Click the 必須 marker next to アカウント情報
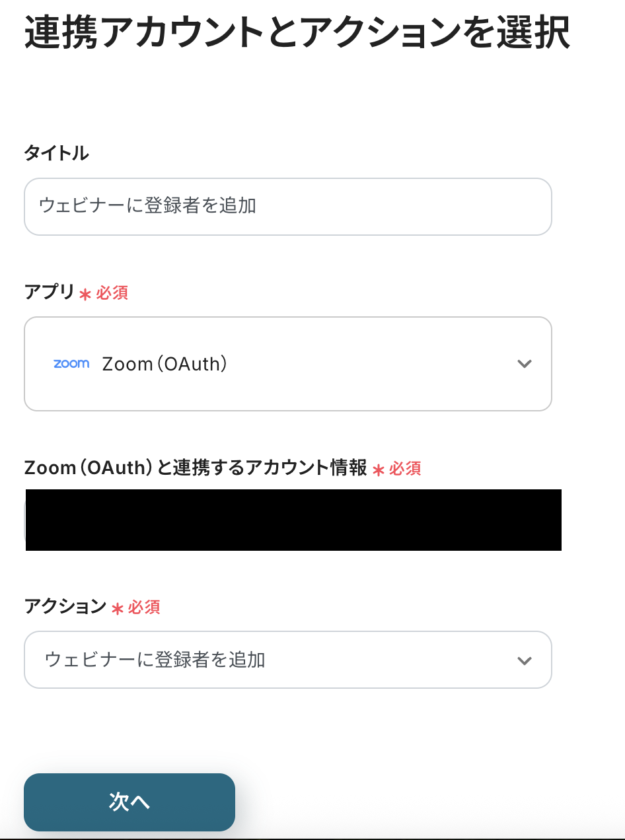Image resolution: width=625 pixels, height=840 pixels. point(405,468)
